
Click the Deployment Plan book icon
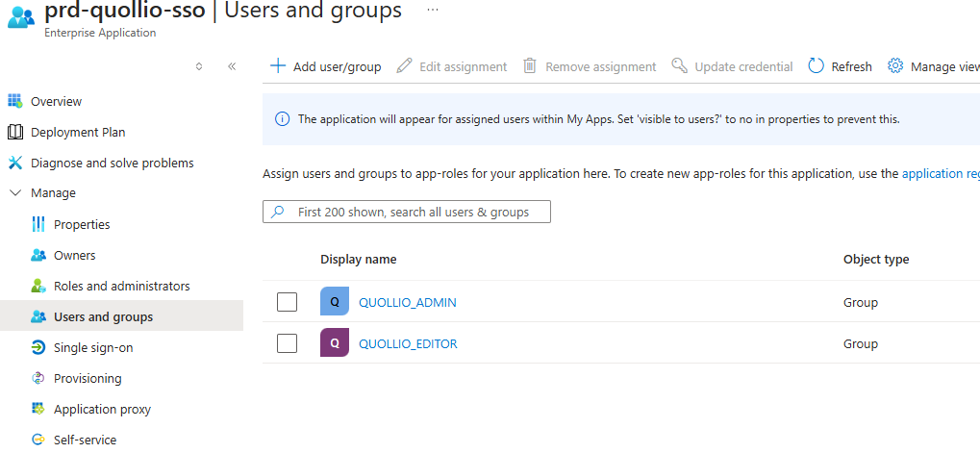[x=14, y=132]
